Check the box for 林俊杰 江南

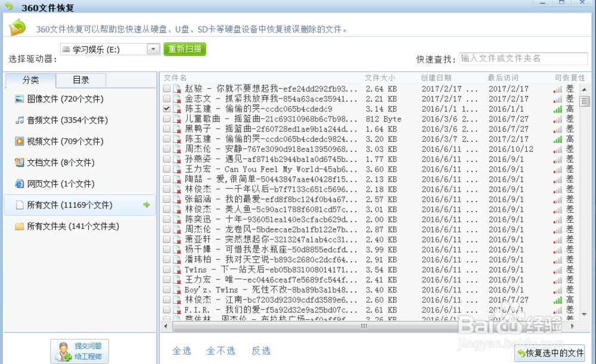167,300
